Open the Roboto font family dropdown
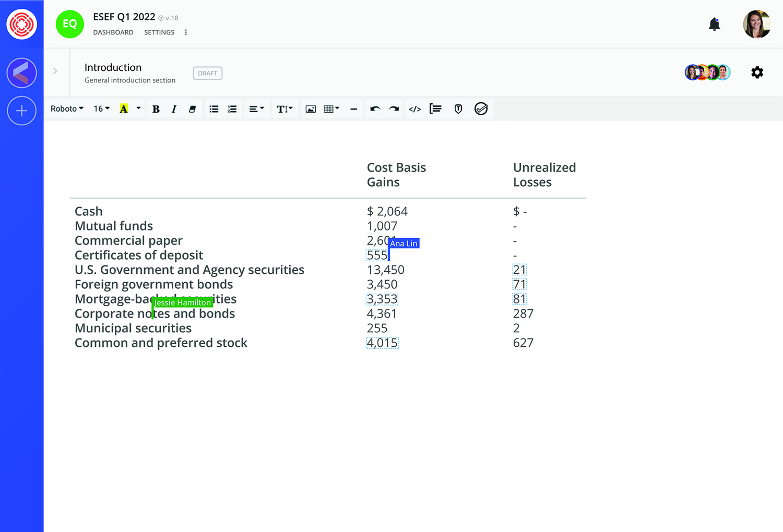This screenshot has width=783, height=532. [x=67, y=108]
